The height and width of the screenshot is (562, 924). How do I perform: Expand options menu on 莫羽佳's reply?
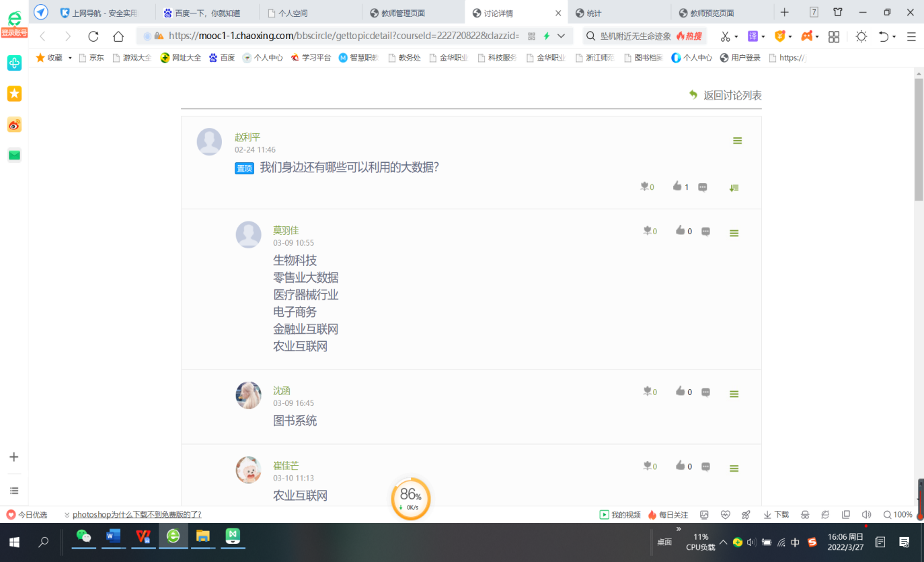[734, 233]
